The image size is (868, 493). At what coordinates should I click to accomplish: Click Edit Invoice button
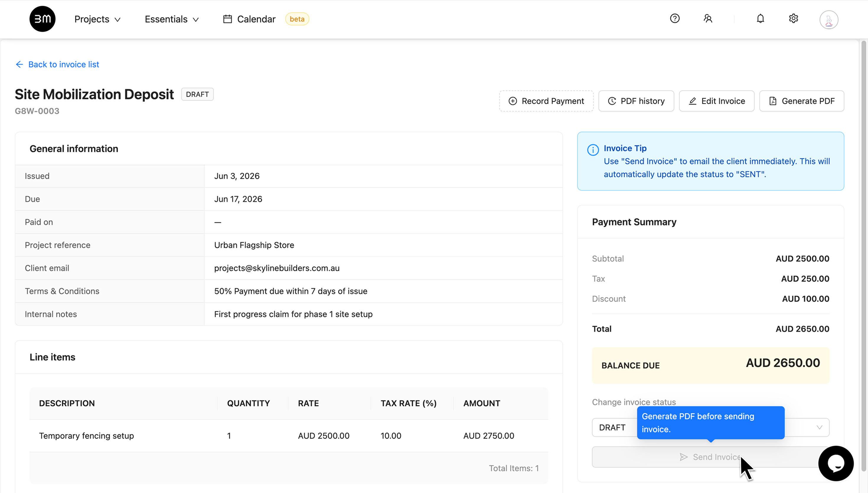point(716,101)
